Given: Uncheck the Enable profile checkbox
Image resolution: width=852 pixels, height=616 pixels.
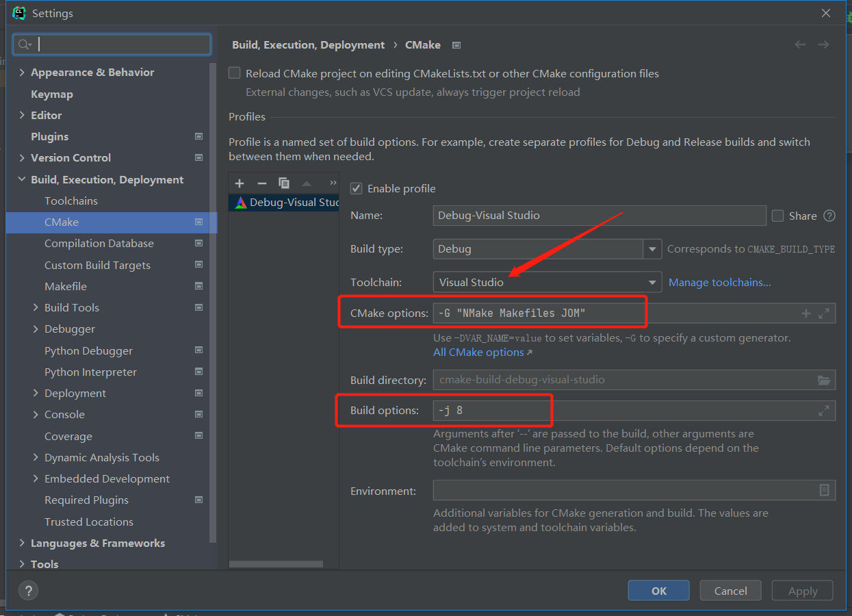Looking at the screenshot, I should pos(356,188).
